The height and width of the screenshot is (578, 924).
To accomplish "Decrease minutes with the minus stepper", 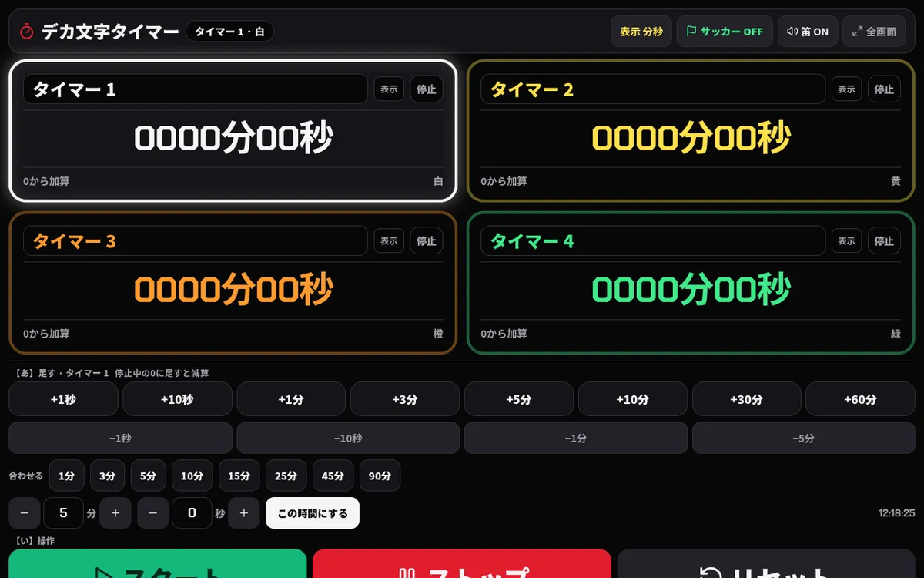I will pos(25,513).
